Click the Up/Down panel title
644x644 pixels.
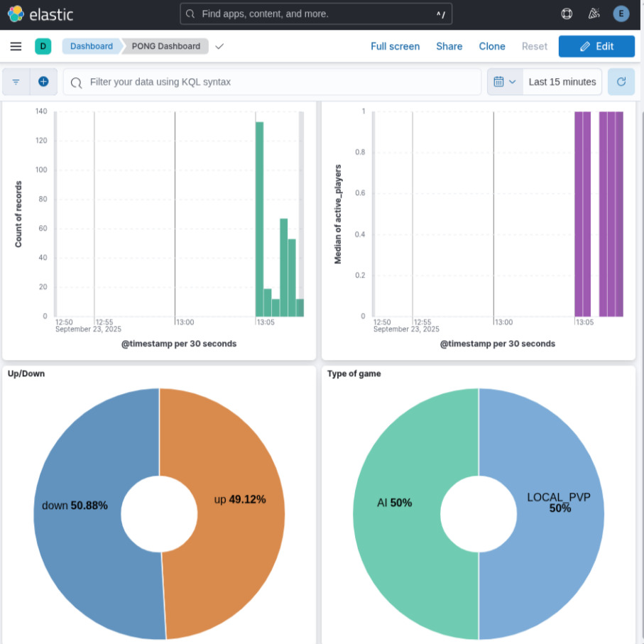[x=26, y=373]
